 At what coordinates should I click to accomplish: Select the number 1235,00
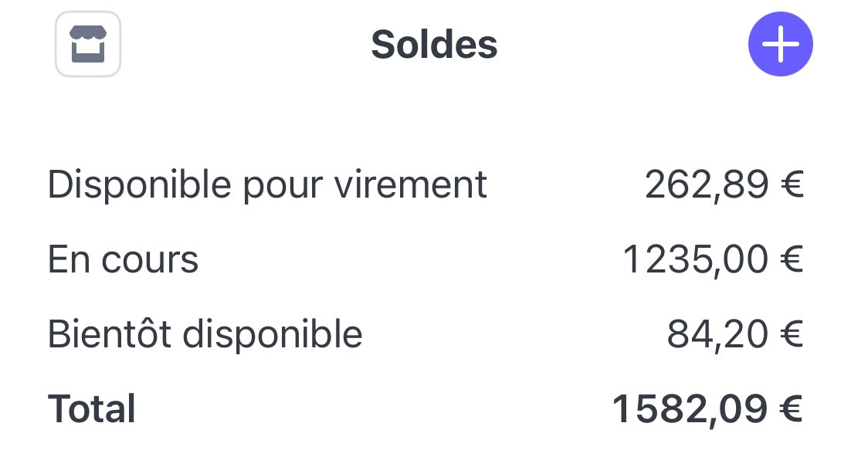click(696, 259)
